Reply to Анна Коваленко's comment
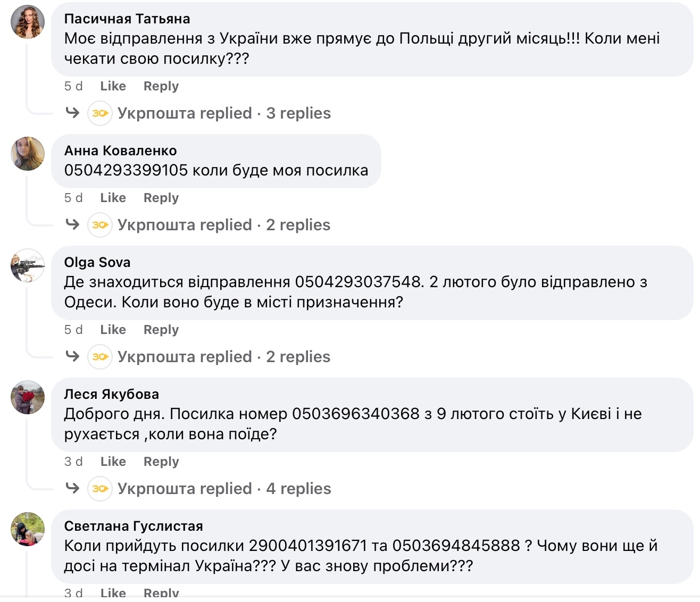 point(161,198)
